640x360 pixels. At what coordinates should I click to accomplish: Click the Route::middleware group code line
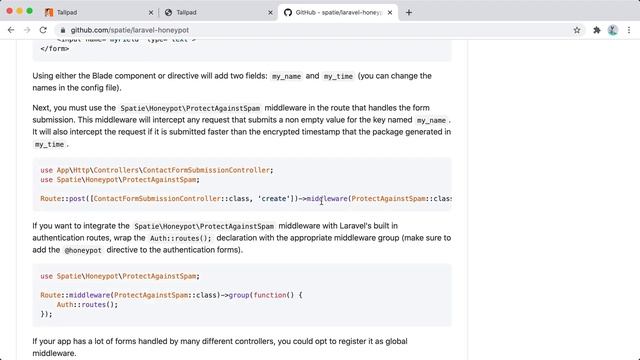click(x=171, y=295)
